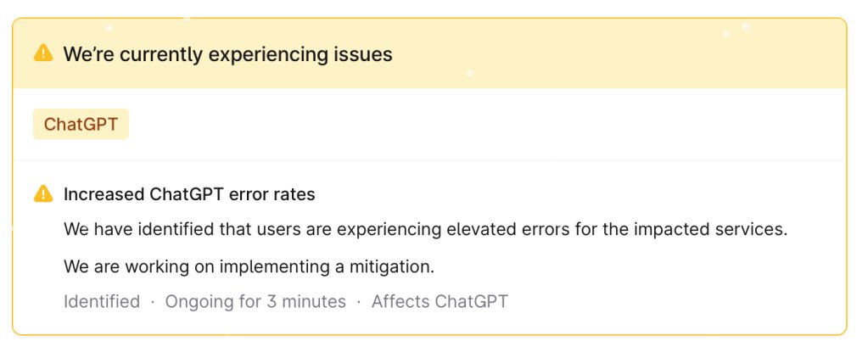This screenshot has height=358, width=868.
Task: Click the Ongoing for 3 minutes text
Action: pyautogui.click(x=255, y=301)
